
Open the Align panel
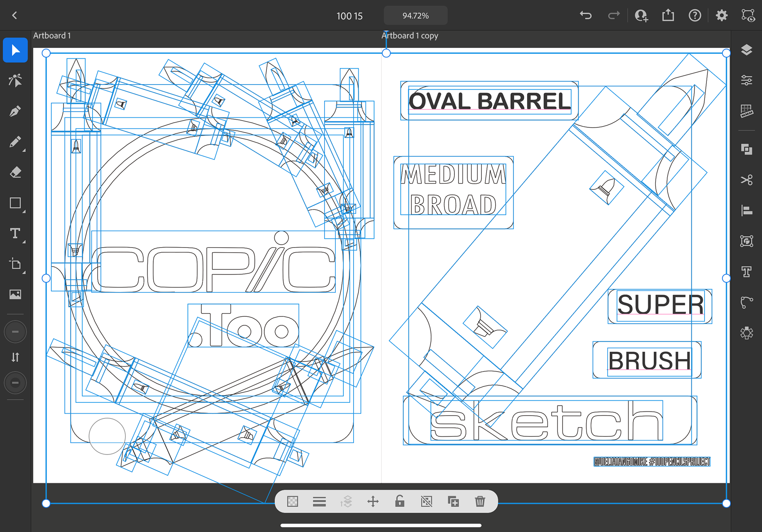[747, 210]
